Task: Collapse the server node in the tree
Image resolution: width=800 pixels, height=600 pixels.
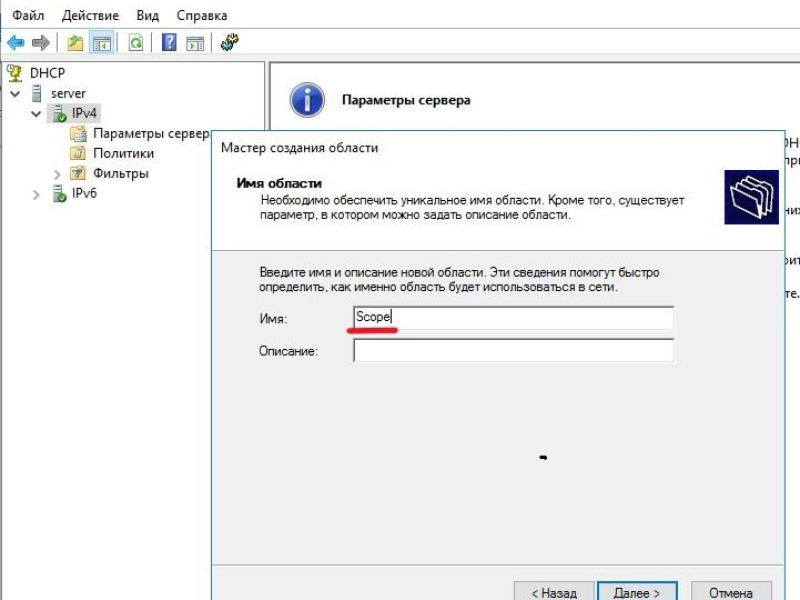Action: point(15,93)
